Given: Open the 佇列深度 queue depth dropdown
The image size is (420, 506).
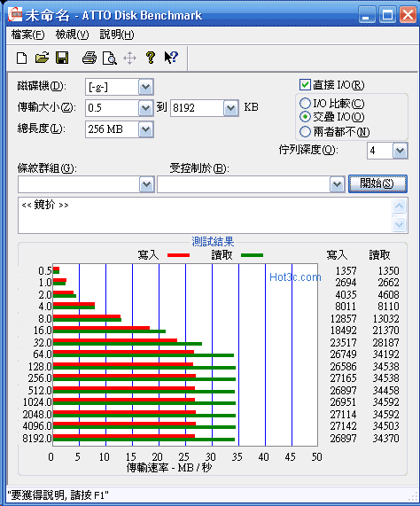Looking at the screenshot, I should 400,151.
